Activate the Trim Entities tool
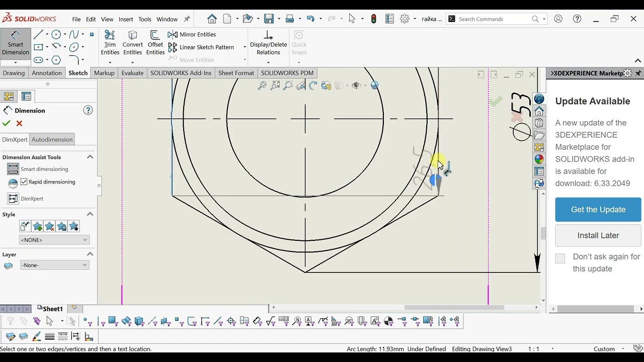 tap(110, 43)
